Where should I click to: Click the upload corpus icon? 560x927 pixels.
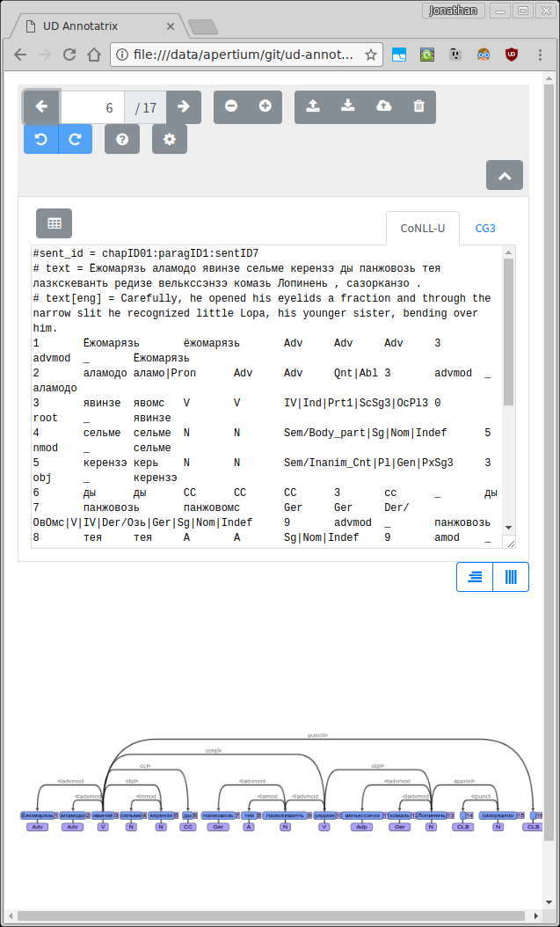point(313,107)
